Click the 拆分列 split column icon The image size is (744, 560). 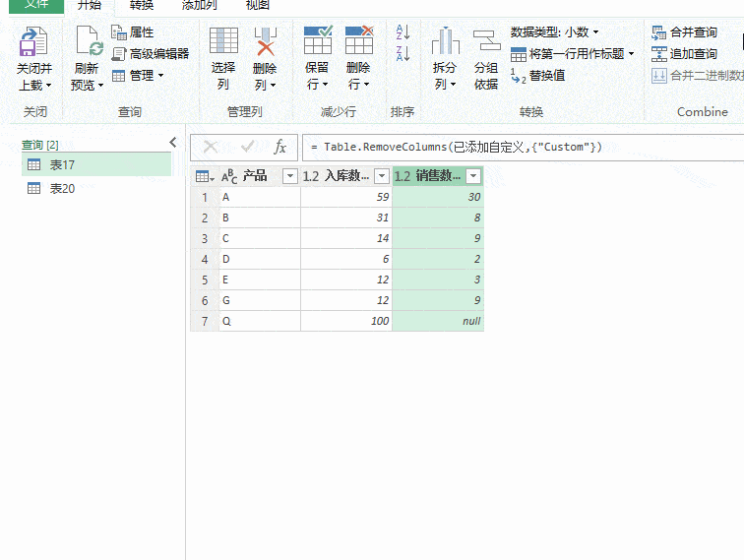point(445,40)
